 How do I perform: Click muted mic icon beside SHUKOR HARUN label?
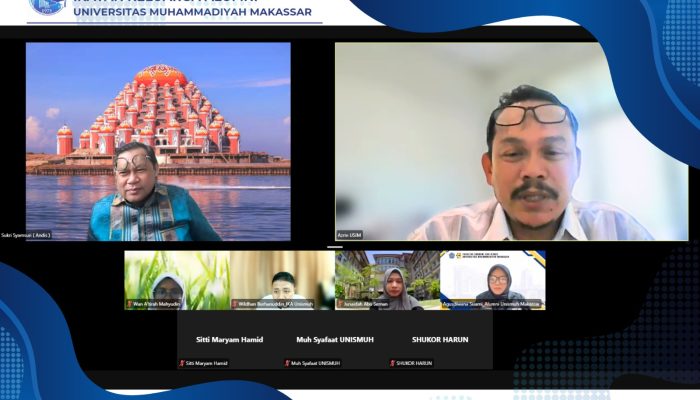393,363
